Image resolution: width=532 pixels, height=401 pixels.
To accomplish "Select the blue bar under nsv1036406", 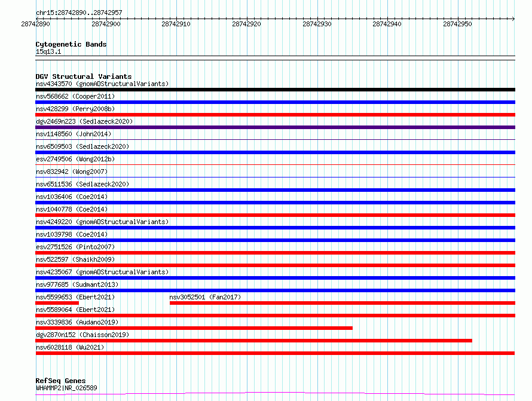I will click(x=275, y=203).
